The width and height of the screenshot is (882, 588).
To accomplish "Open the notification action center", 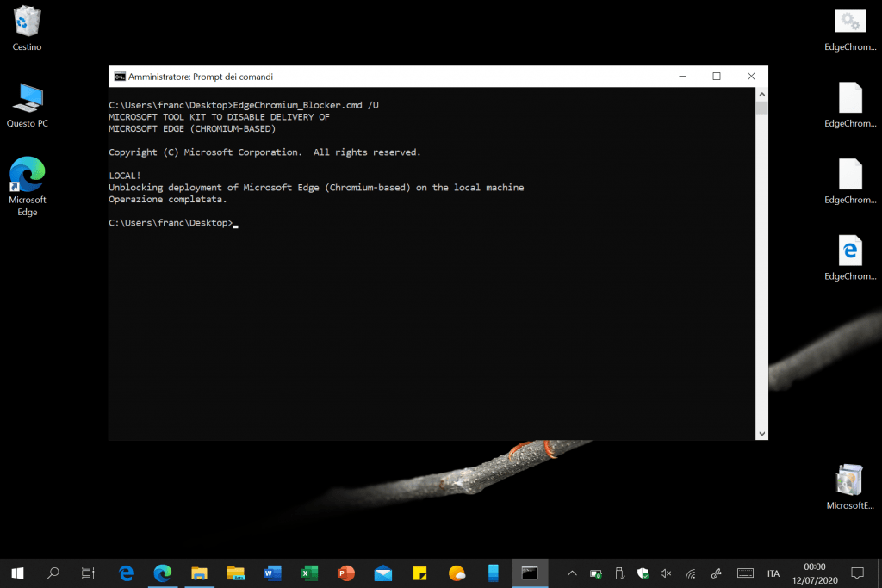I will 857,573.
